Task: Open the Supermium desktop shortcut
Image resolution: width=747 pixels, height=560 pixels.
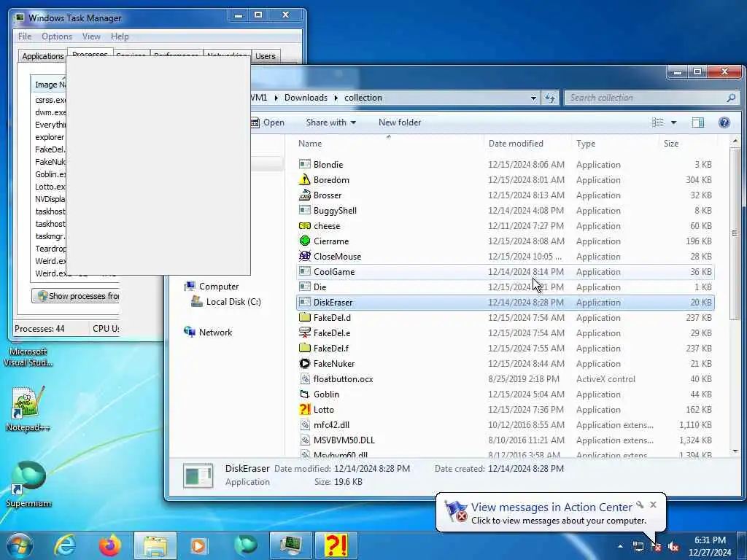Action: (28, 484)
